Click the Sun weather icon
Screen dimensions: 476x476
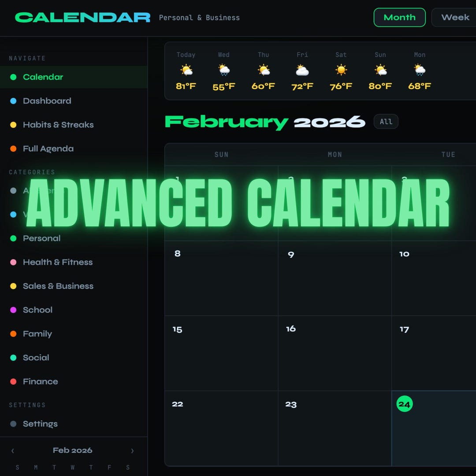[380, 70]
